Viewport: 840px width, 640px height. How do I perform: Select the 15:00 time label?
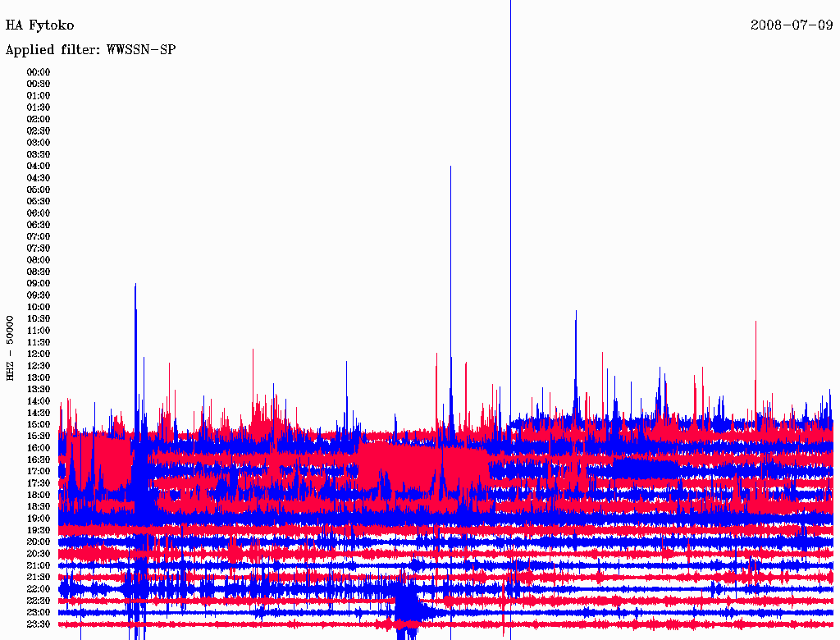38,424
